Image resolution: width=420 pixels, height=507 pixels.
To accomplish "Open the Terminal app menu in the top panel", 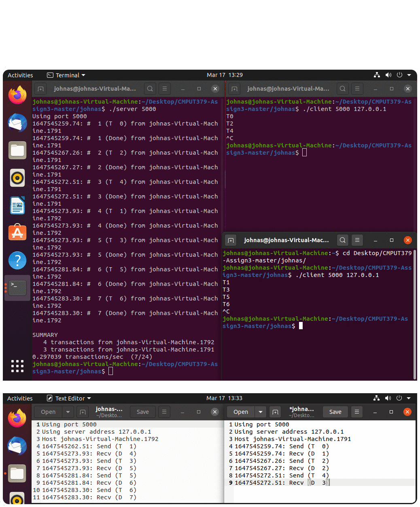I will [66, 75].
